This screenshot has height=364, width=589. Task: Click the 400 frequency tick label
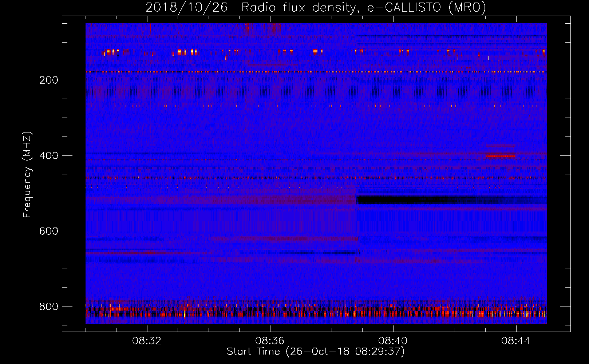coord(49,156)
